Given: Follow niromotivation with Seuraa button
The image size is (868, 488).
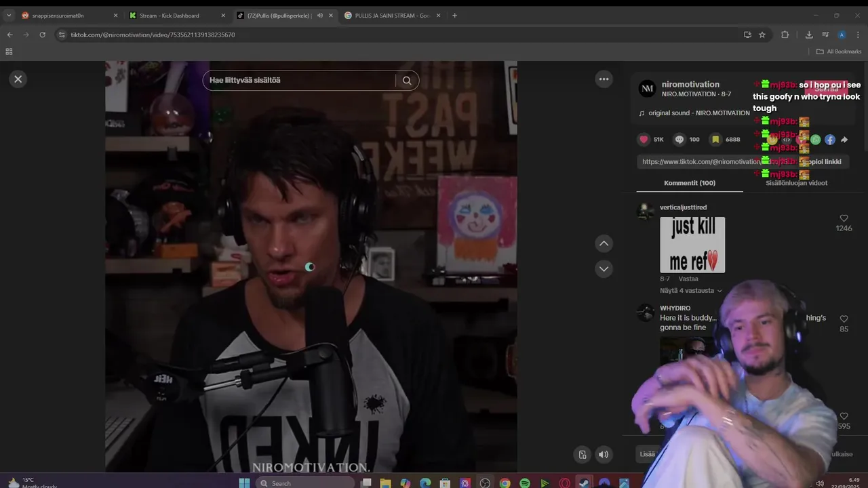Looking at the screenshot, I should [827, 89].
